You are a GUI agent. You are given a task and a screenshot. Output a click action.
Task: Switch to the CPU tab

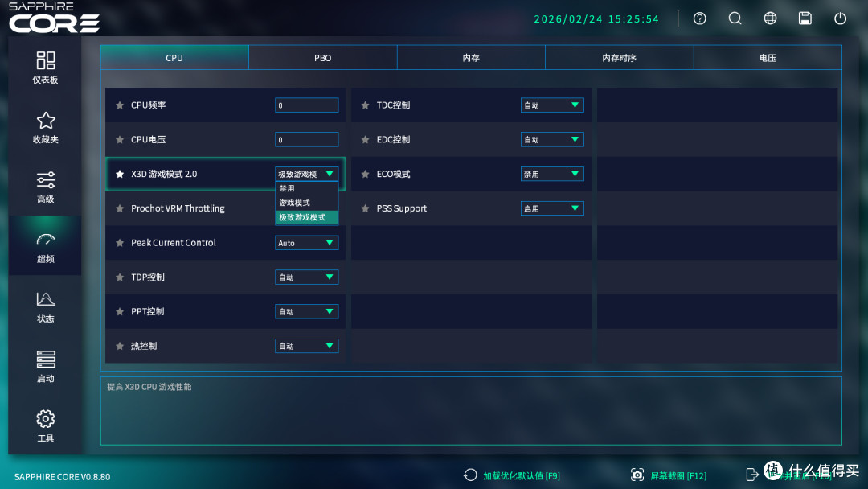click(174, 58)
